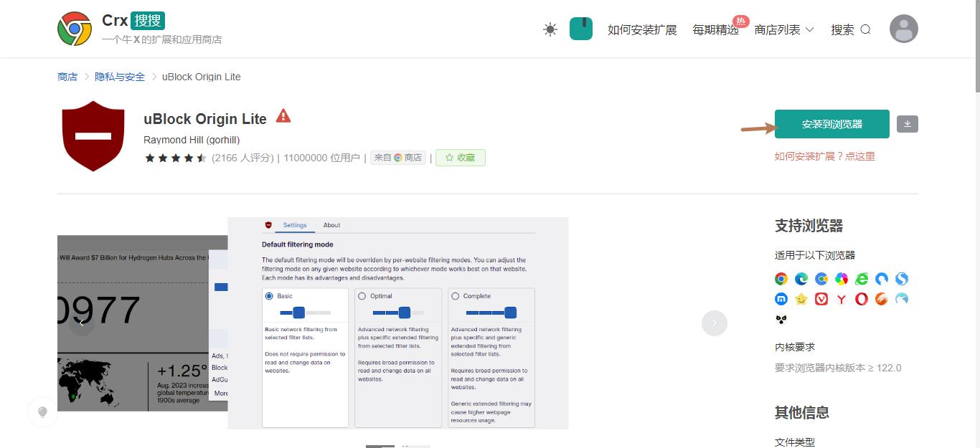Select the Opera red 'O' browser icon
This screenshot has height=448, width=980.
[x=862, y=299]
